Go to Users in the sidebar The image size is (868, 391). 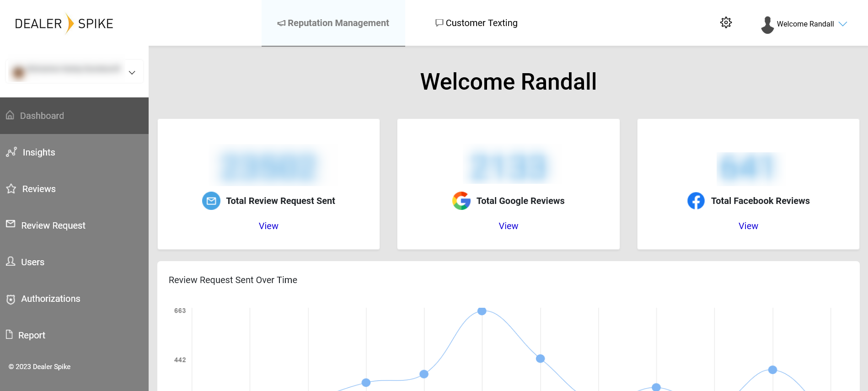(x=74, y=262)
